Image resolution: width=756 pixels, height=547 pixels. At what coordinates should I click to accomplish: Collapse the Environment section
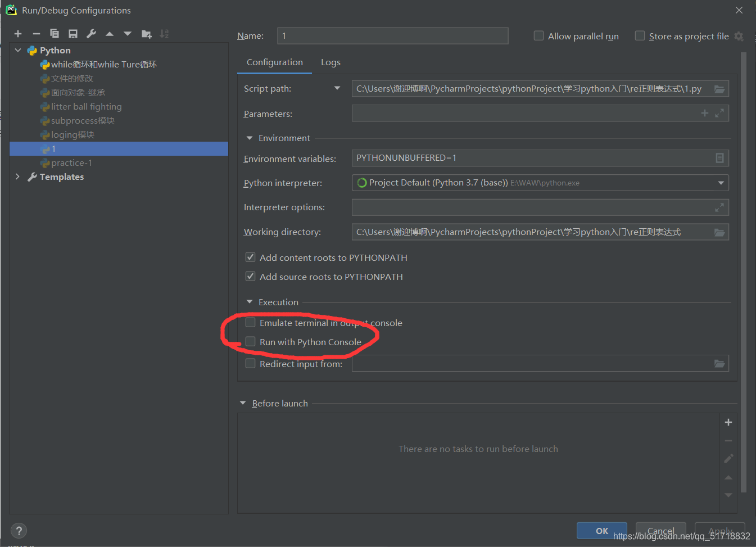250,138
